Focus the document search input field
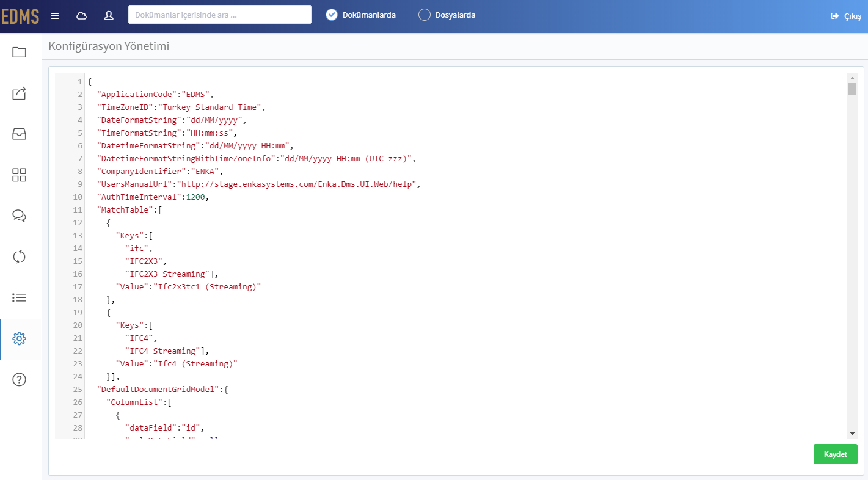 point(220,15)
